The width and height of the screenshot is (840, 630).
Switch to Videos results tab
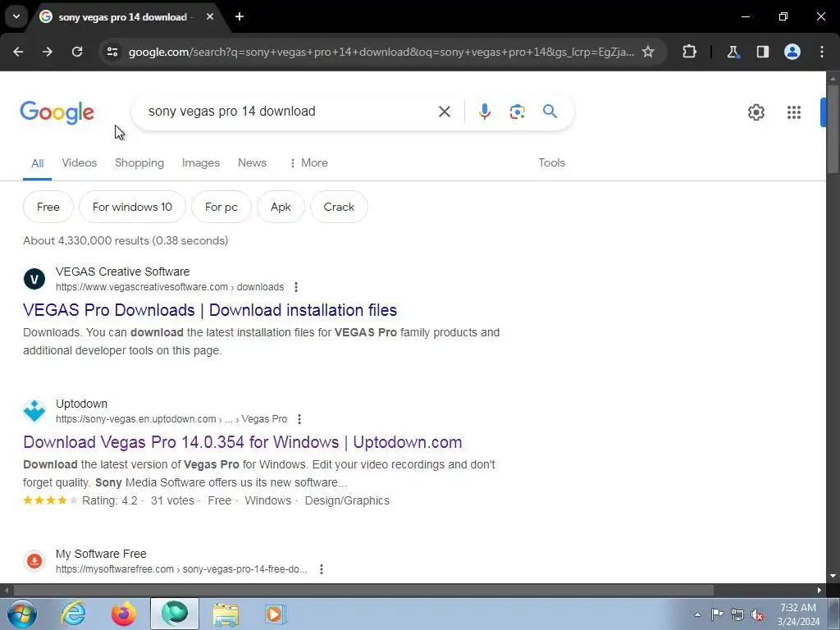(80, 163)
